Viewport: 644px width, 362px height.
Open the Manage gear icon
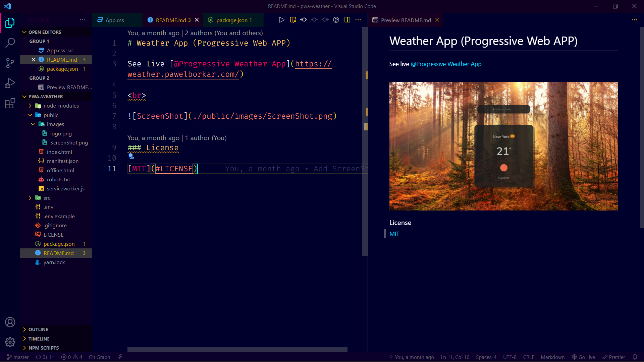click(x=10, y=342)
